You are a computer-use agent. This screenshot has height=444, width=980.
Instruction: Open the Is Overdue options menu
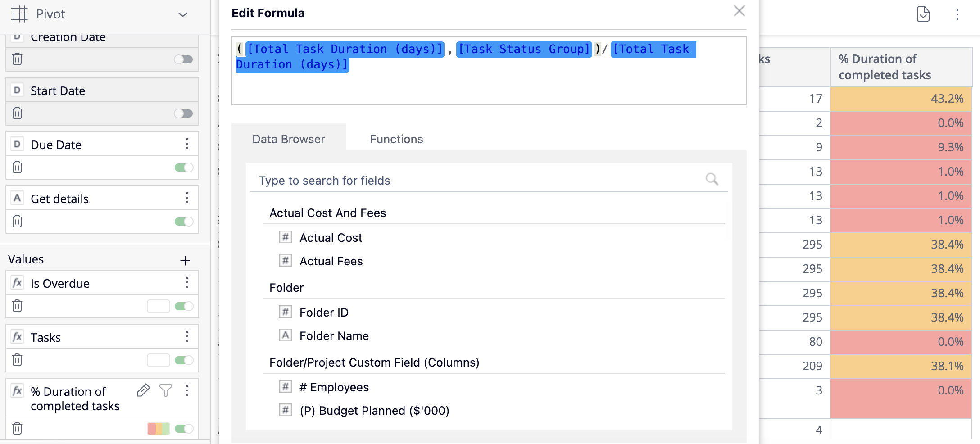coord(187,283)
